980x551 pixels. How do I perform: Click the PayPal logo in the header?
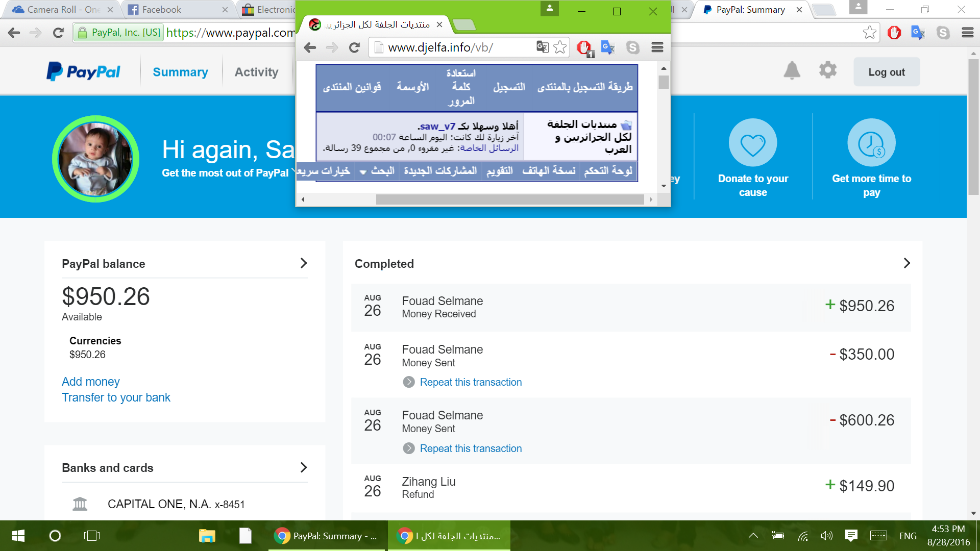click(x=83, y=72)
